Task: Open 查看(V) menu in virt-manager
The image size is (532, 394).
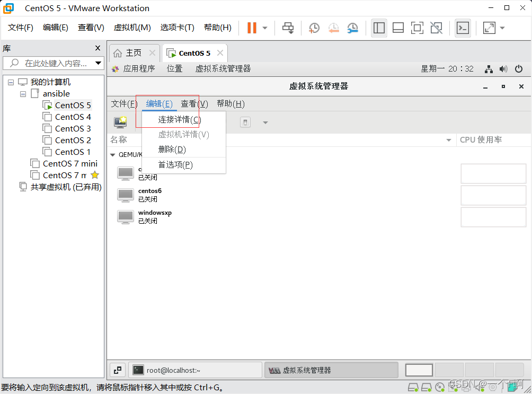Action: point(194,103)
